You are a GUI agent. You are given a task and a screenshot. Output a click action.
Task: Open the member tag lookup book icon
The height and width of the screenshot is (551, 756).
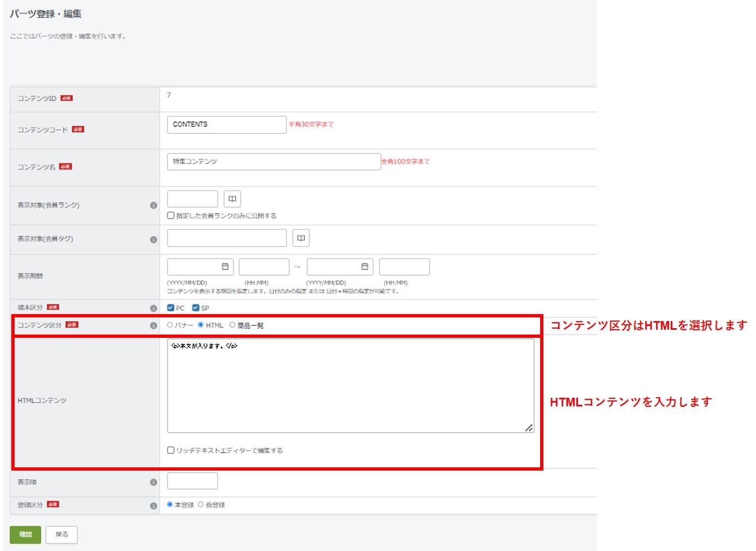[301, 238]
